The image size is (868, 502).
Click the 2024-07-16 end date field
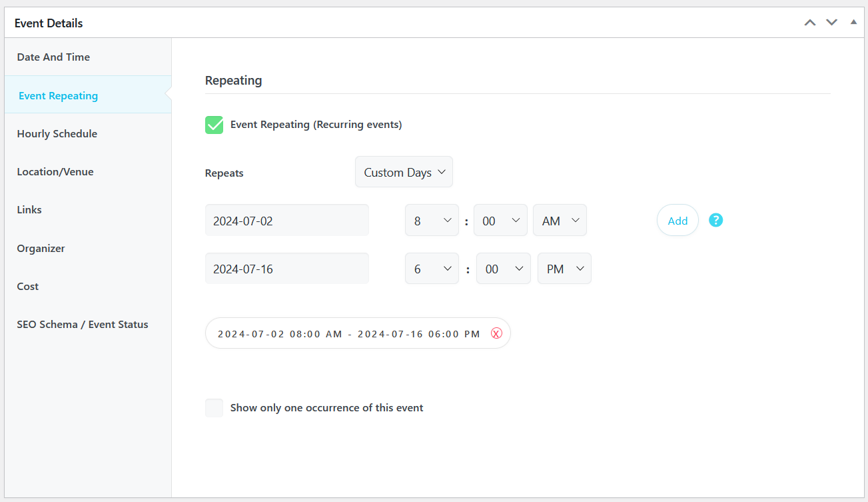click(x=287, y=269)
